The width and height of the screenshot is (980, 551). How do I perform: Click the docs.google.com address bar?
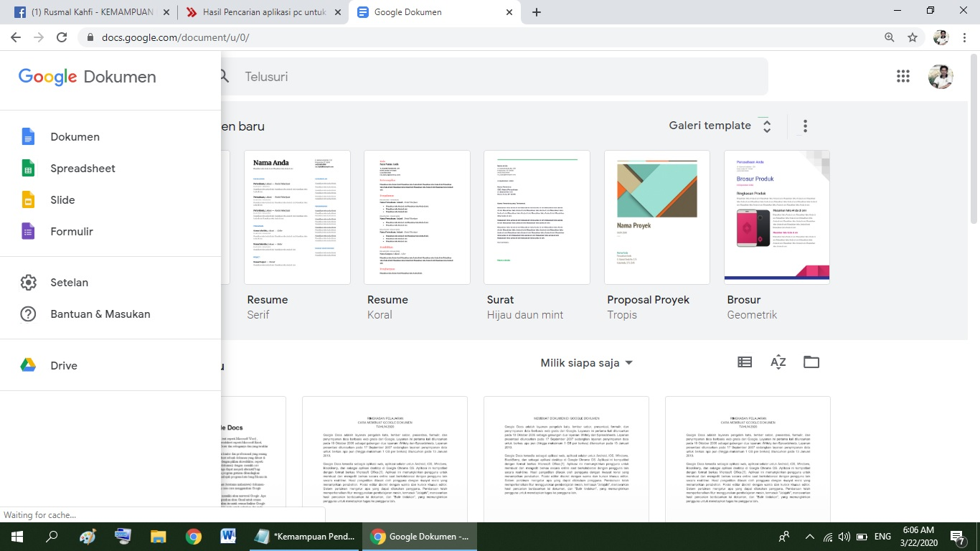481,37
